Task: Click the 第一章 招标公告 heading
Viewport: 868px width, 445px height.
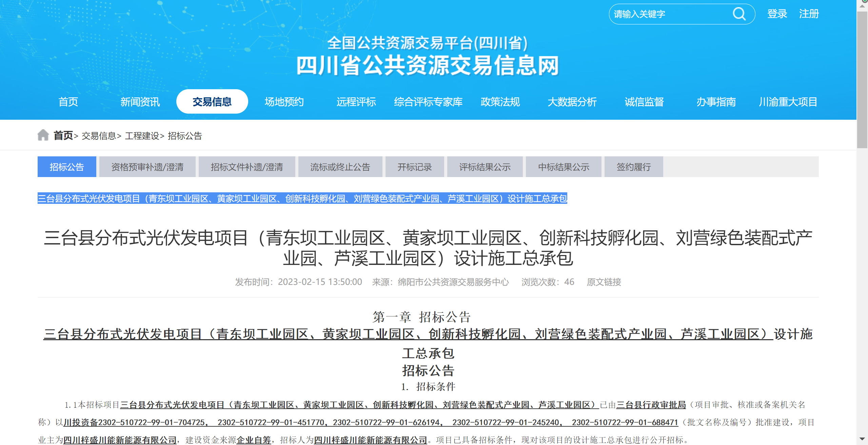Action: click(x=421, y=317)
